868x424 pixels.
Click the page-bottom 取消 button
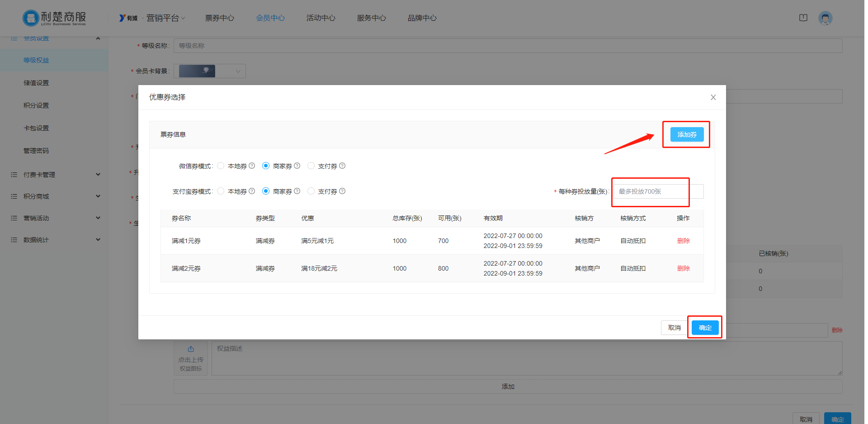(x=806, y=419)
